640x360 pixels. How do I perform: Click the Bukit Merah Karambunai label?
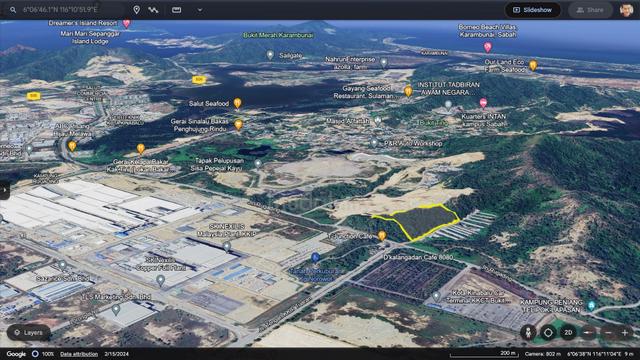278,35
